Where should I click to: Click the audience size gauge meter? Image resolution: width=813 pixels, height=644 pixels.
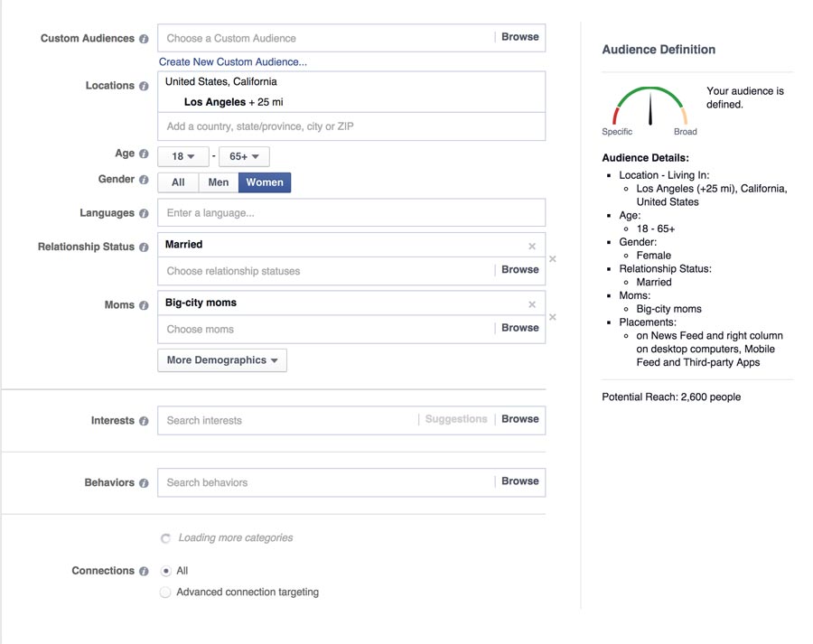[x=649, y=107]
